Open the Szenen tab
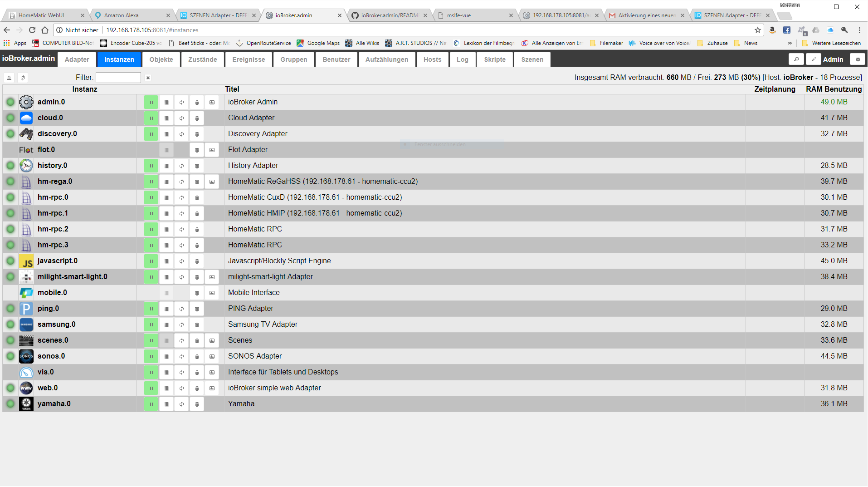 coord(532,59)
